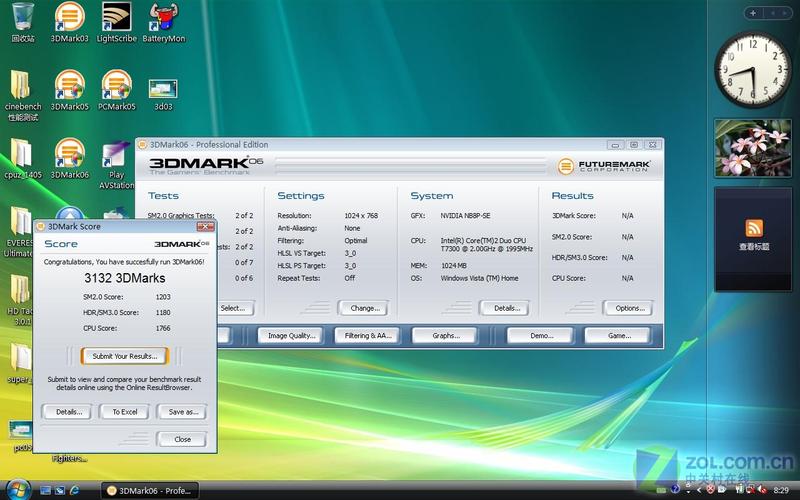Click the HDR/SM3.0 Score value 1180

click(163, 312)
